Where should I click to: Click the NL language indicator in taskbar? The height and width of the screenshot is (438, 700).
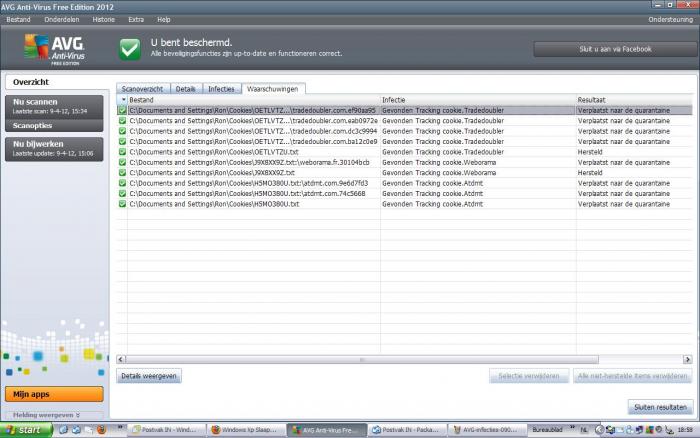click(584, 430)
